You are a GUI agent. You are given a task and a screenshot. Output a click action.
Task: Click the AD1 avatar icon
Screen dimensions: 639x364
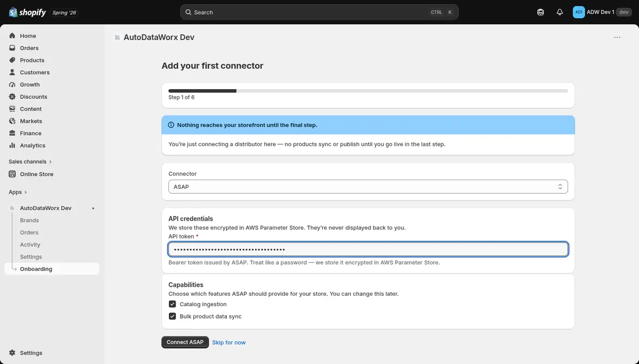pyautogui.click(x=579, y=12)
